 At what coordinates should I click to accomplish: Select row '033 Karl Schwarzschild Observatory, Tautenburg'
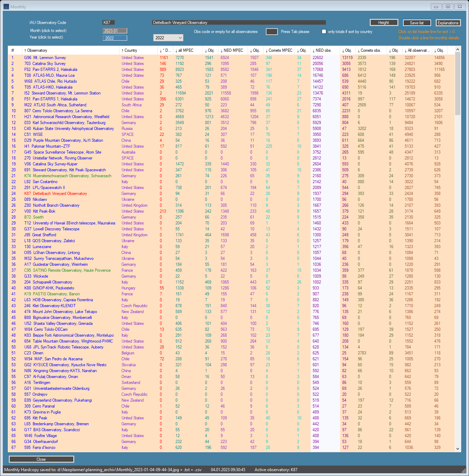coord(231,123)
